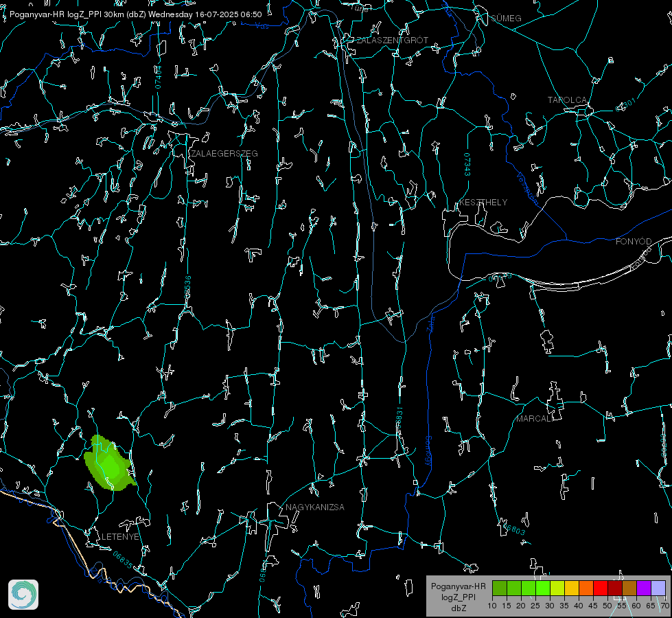
Task: Select the yellow-green 30-35 dBZ swatch
Action: click(x=557, y=588)
